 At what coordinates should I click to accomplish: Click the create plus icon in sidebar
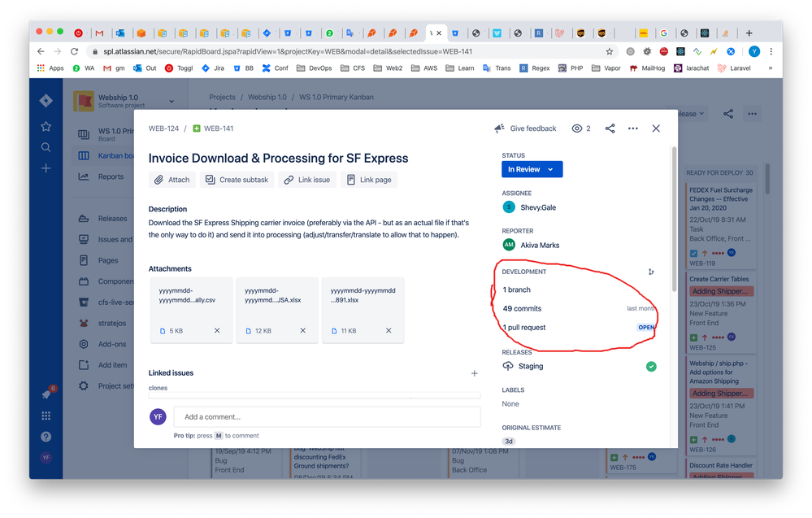46,168
